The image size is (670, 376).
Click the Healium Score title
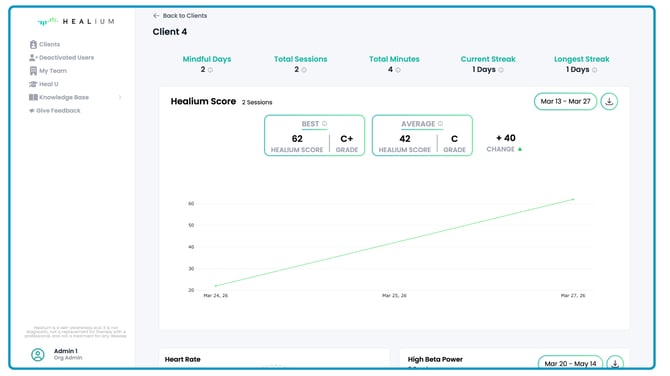click(x=203, y=101)
